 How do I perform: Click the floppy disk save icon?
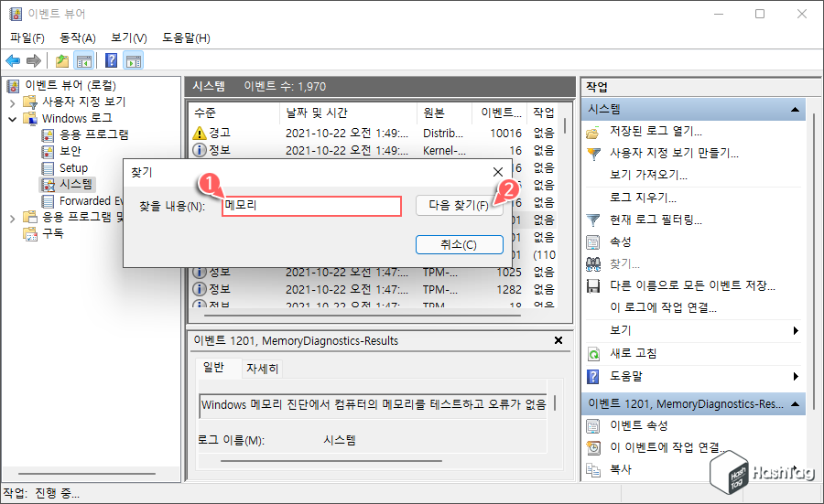click(592, 286)
